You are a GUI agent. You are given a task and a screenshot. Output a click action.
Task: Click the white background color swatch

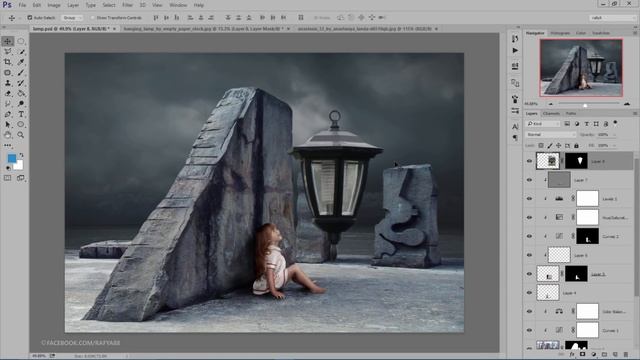click(x=19, y=165)
